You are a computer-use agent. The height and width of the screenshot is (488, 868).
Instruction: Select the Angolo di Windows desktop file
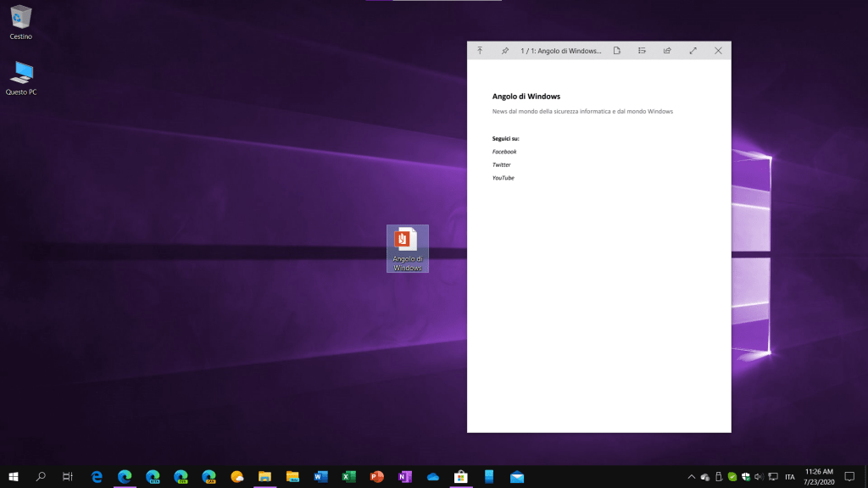(x=408, y=248)
